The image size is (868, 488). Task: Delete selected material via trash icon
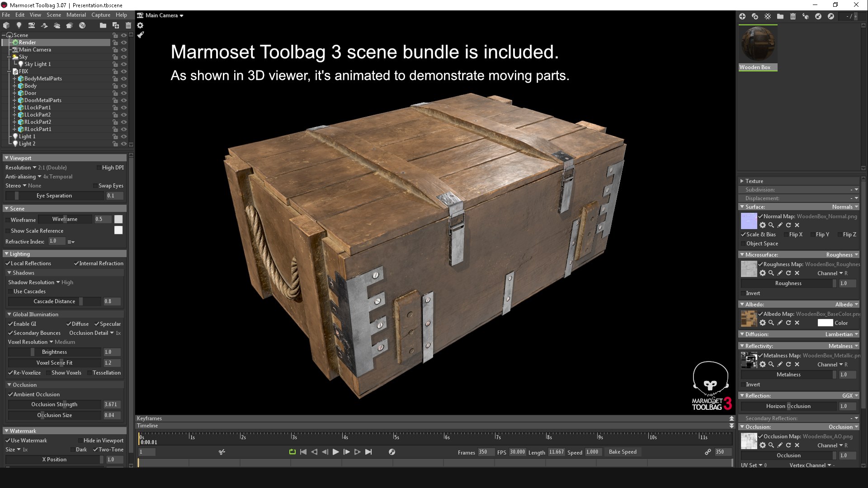pyautogui.click(x=793, y=16)
